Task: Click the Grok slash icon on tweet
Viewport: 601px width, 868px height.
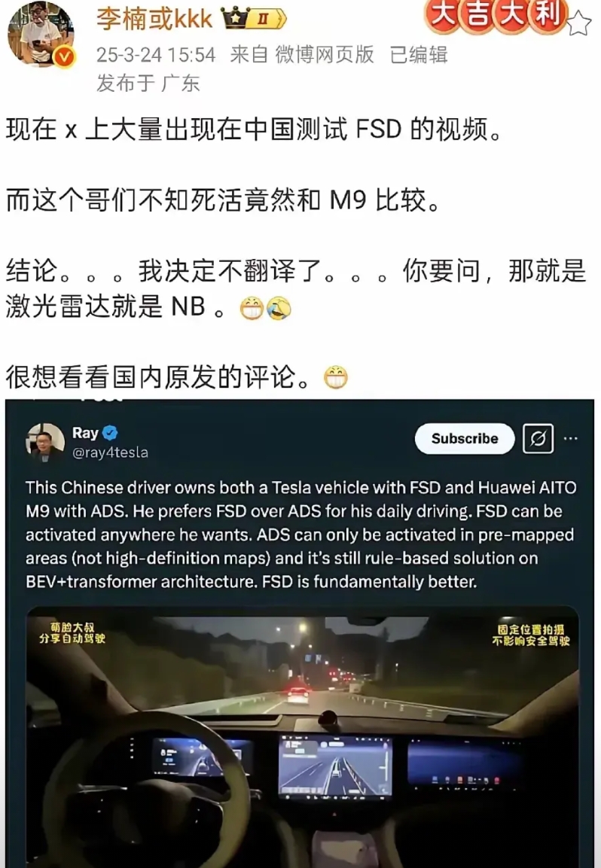Action: [x=538, y=438]
